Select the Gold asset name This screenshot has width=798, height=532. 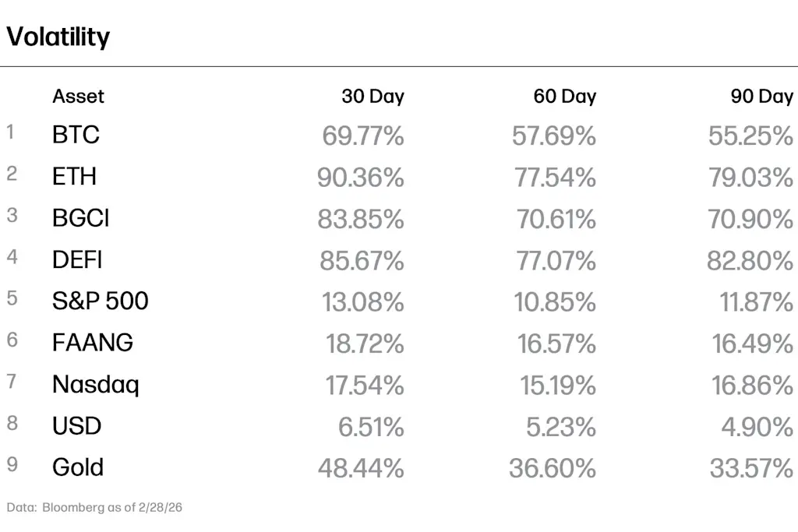coord(78,467)
